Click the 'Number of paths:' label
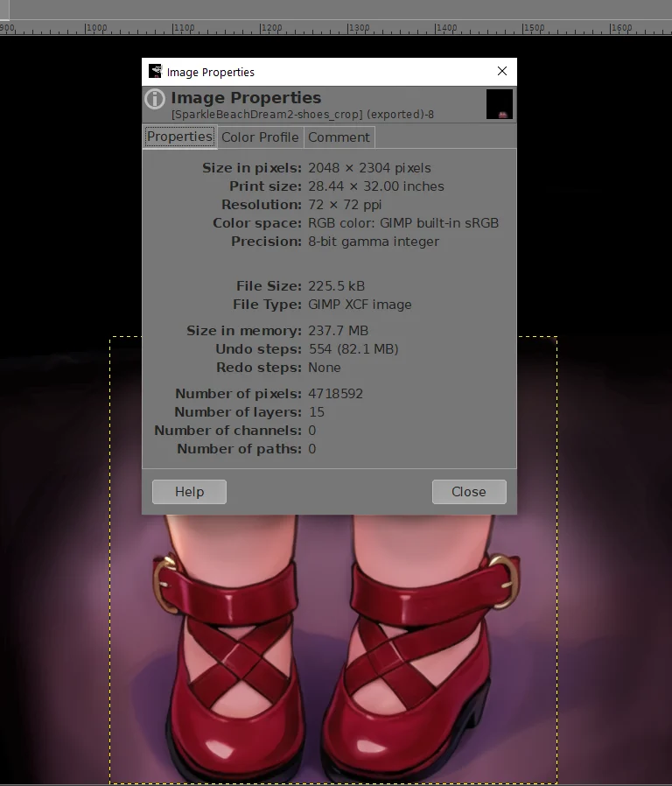The height and width of the screenshot is (786, 672). pyautogui.click(x=240, y=449)
